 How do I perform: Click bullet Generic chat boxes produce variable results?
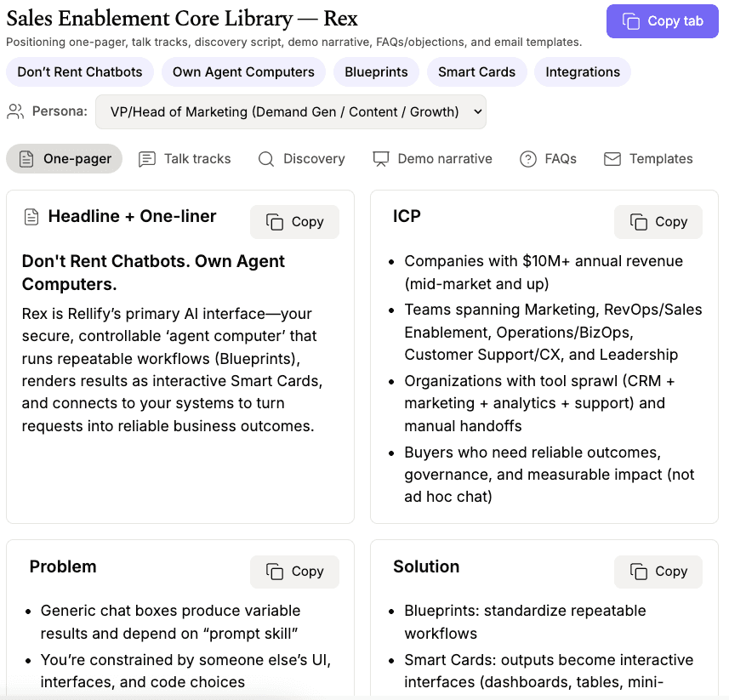pos(170,622)
